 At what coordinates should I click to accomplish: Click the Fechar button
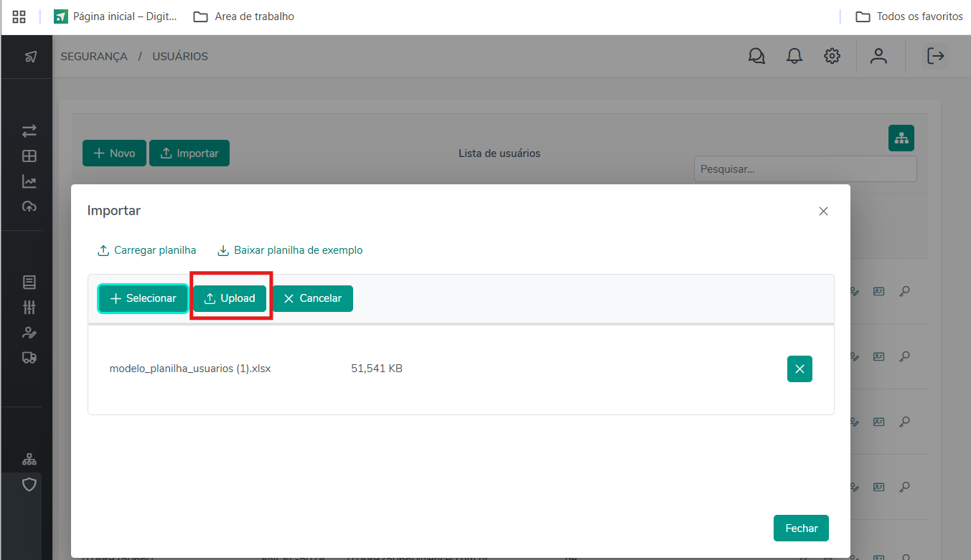click(x=801, y=528)
